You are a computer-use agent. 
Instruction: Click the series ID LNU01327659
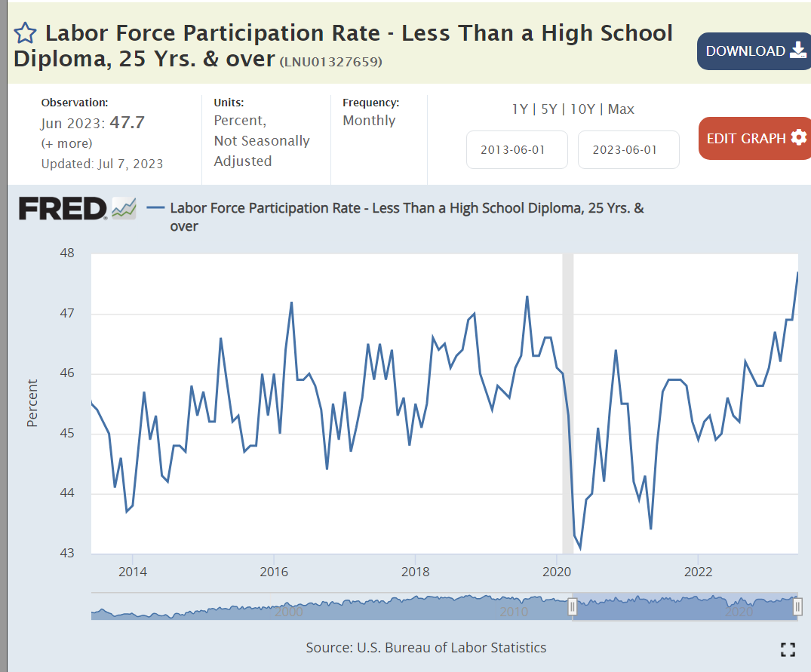tap(331, 62)
